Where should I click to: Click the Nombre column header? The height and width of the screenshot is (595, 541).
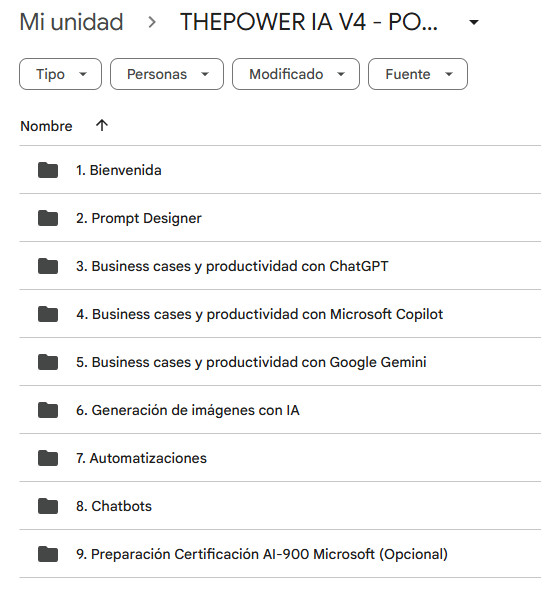[46, 126]
